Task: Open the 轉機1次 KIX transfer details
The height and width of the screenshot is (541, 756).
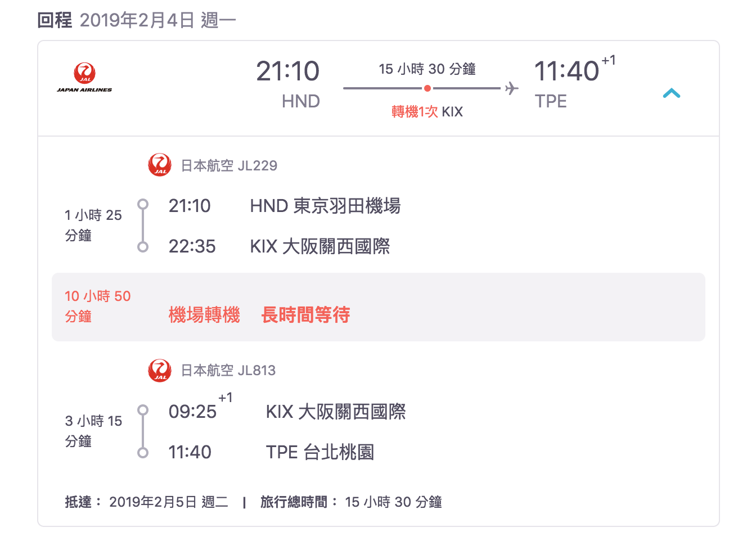Action: coord(427,111)
